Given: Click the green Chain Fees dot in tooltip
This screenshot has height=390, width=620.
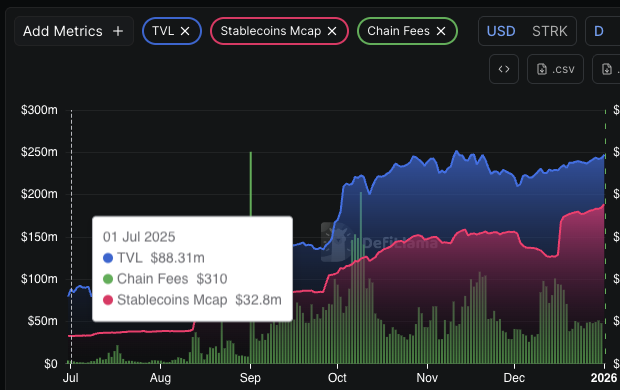Looking at the screenshot, I should (x=108, y=279).
